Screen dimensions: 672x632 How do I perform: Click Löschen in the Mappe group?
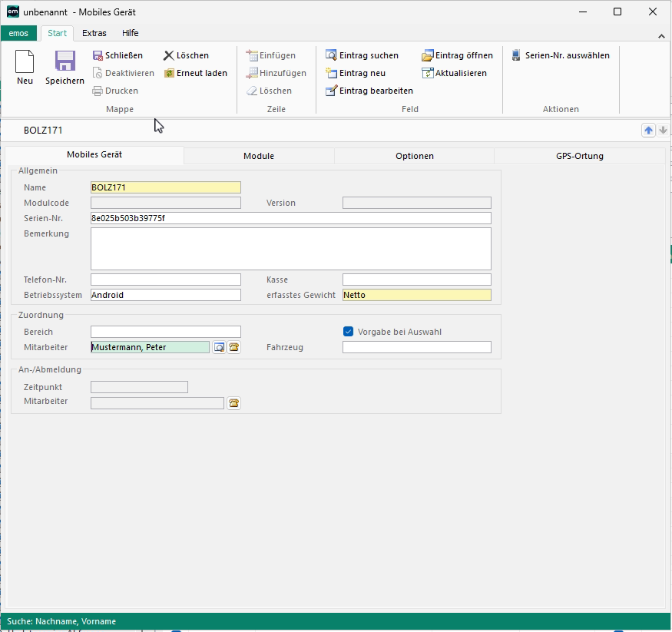[186, 55]
